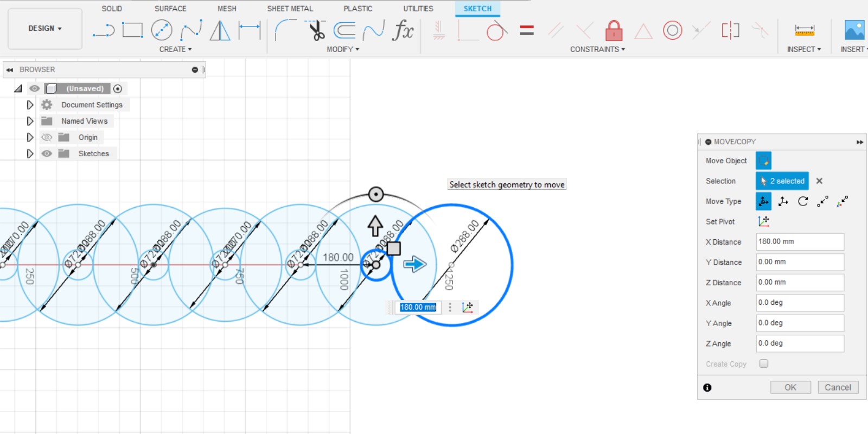Open the DESIGN workspace dropdown

[x=45, y=28]
